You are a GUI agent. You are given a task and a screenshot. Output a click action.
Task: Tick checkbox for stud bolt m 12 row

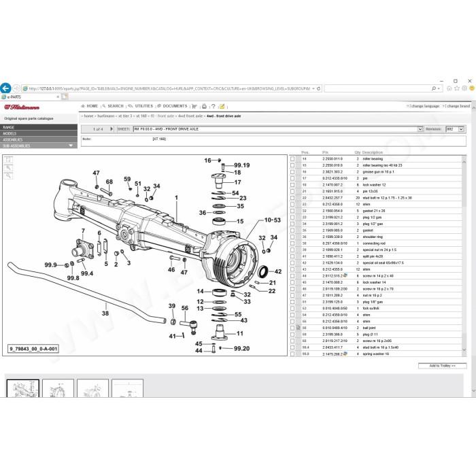[292, 198]
